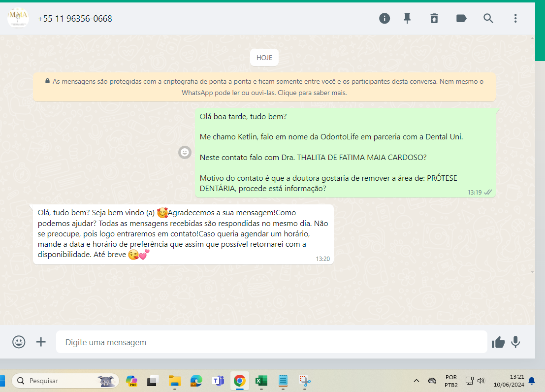Screen dimensions: 545x392
Task: Search within the conversation
Action: click(x=488, y=18)
